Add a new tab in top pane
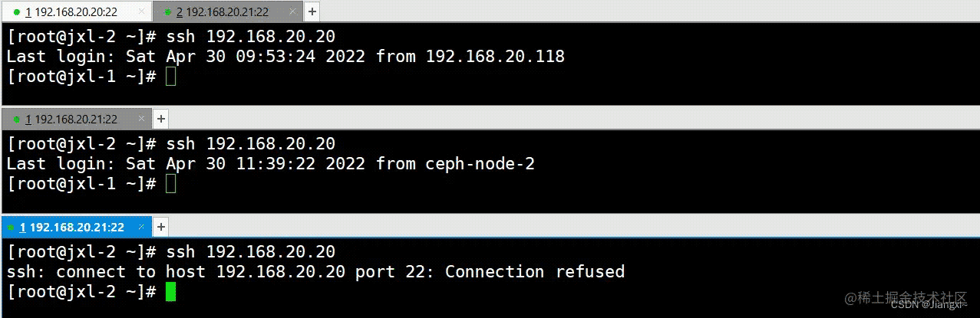The image size is (980, 318). (x=312, y=11)
